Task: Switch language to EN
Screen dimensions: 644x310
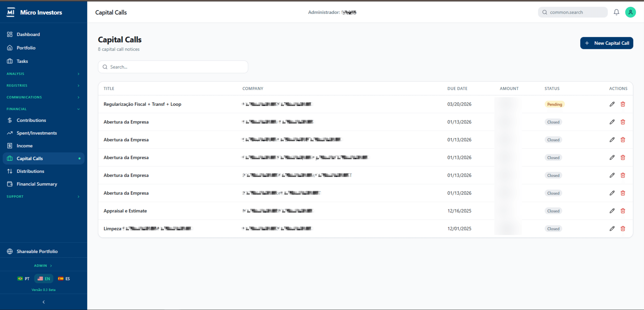Action: [x=44, y=278]
